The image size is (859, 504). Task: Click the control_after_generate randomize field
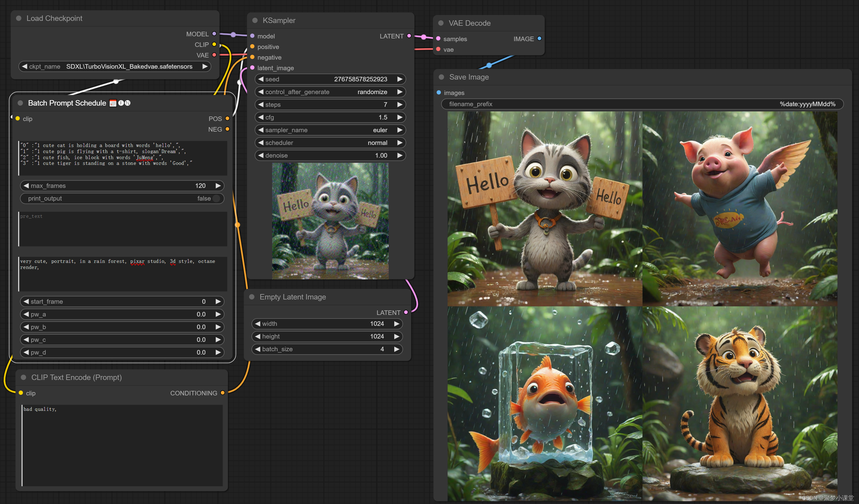coord(330,92)
